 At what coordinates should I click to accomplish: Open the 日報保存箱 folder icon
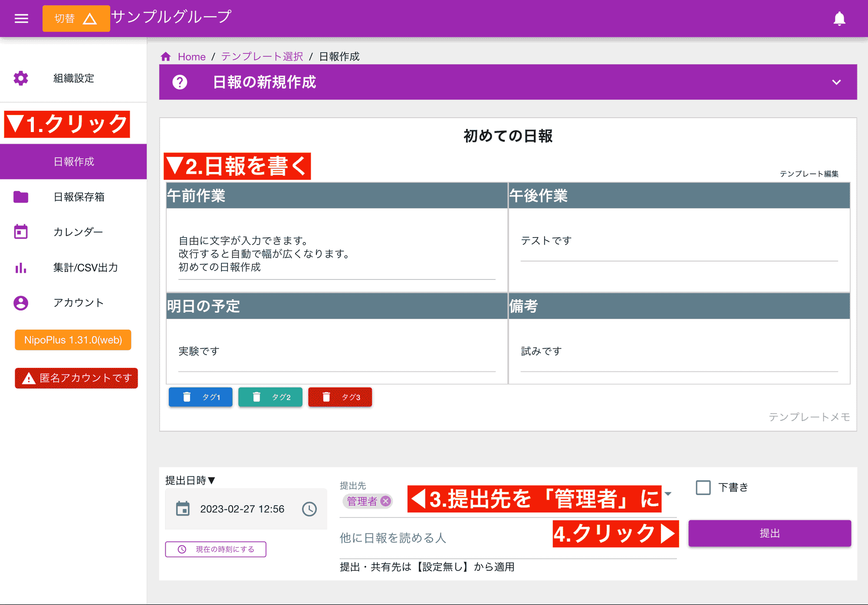coord(20,197)
